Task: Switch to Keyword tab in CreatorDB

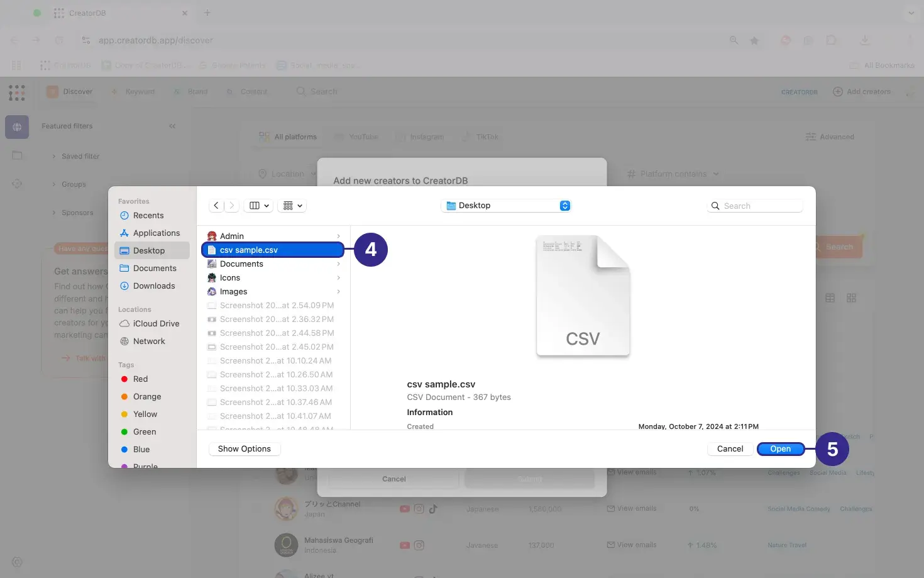Action: (x=133, y=92)
